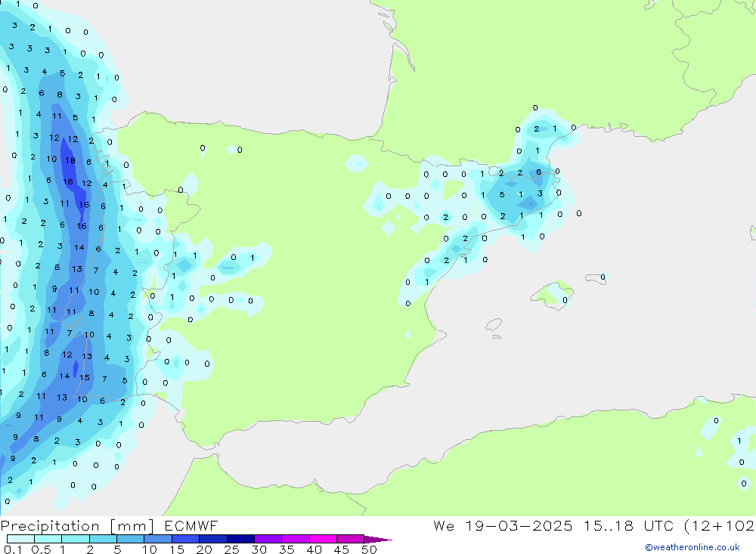Viewport: 756px width, 554px height.
Task: Pick the 15–20 mm legend color box
Action: pyautogui.click(x=186, y=539)
